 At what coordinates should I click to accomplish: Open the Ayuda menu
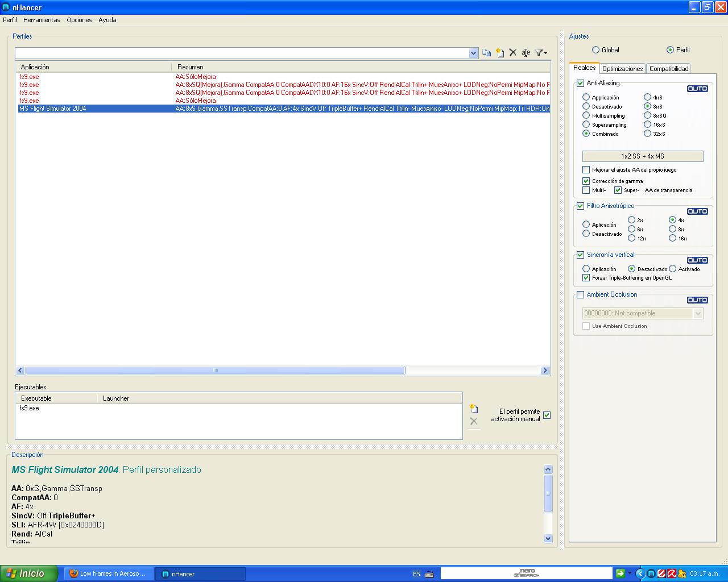107,20
